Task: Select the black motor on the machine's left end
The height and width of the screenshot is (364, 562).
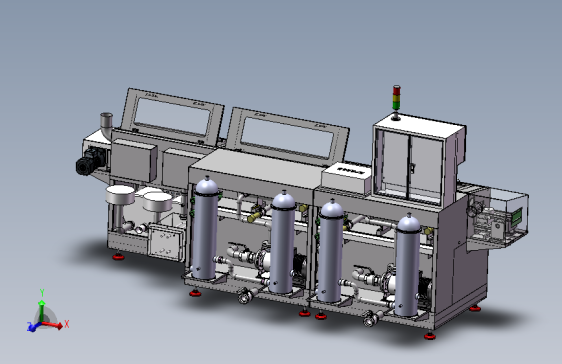Action: point(90,161)
